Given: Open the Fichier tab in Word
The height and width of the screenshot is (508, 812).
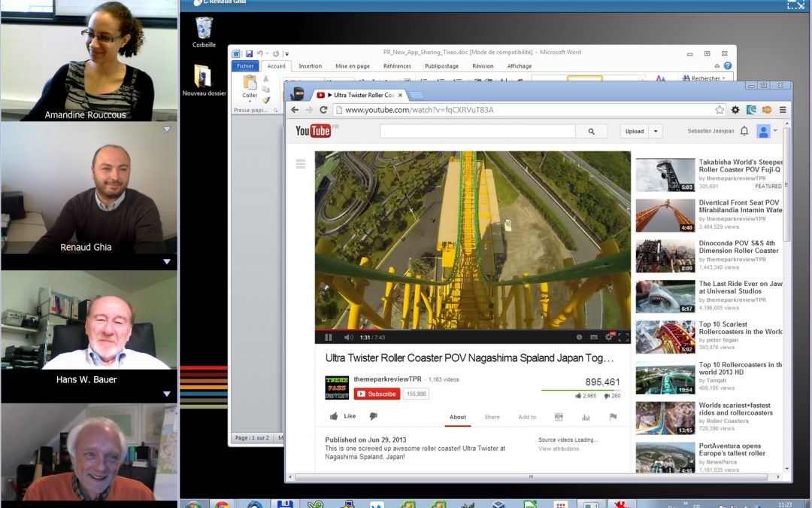Looking at the screenshot, I should pyautogui.click(x=245, y=65).
